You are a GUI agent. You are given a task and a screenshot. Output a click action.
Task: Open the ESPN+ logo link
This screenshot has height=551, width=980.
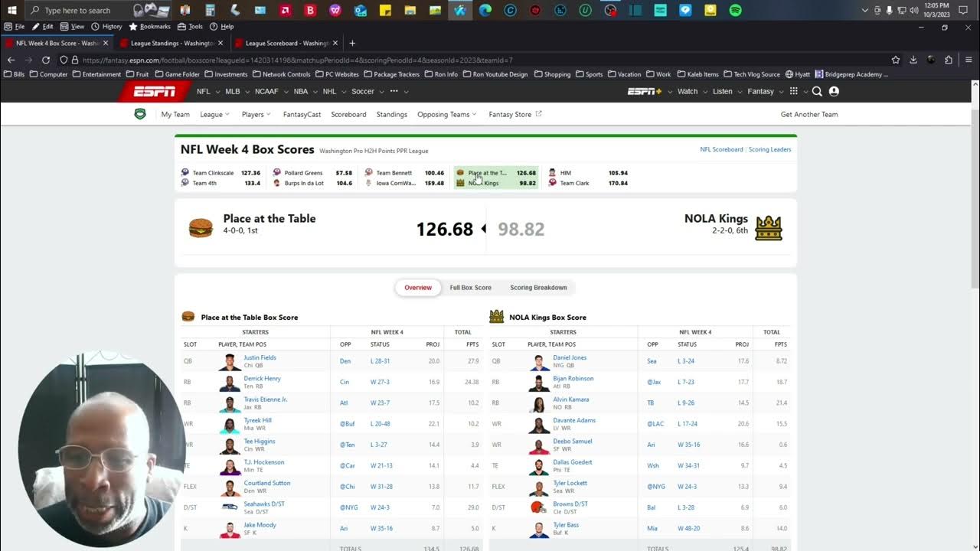point(645,91)
